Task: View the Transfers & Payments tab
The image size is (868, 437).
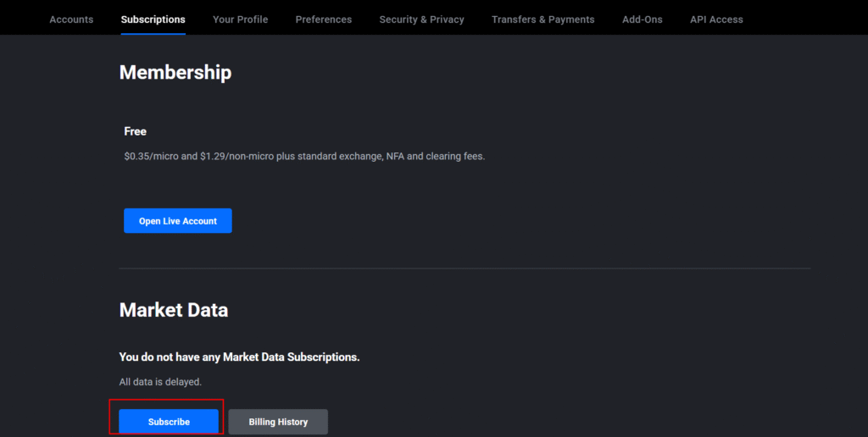Action: [543, 19]
